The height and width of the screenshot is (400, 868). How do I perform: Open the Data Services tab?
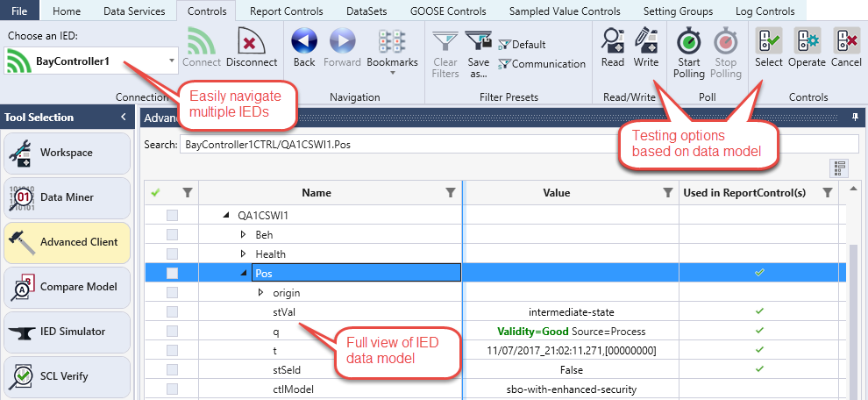pos(133,11)
